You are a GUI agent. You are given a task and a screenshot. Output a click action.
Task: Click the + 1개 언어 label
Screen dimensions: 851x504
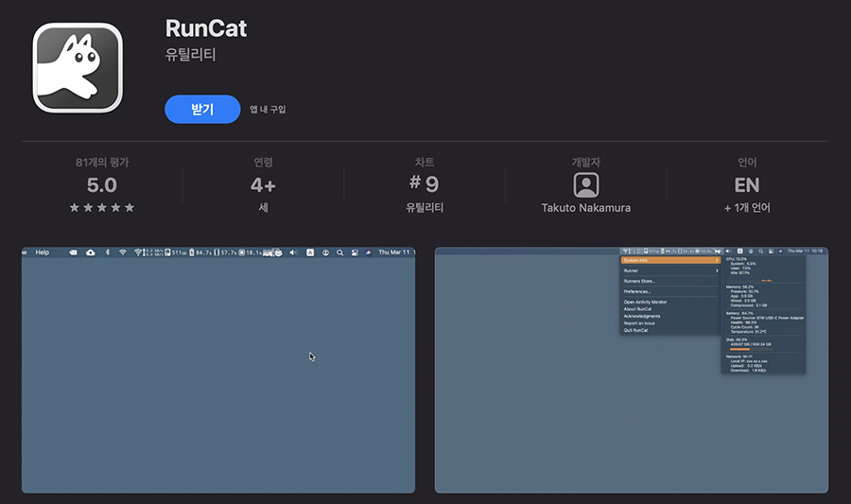pyautogui.click(x=747, y=207)
